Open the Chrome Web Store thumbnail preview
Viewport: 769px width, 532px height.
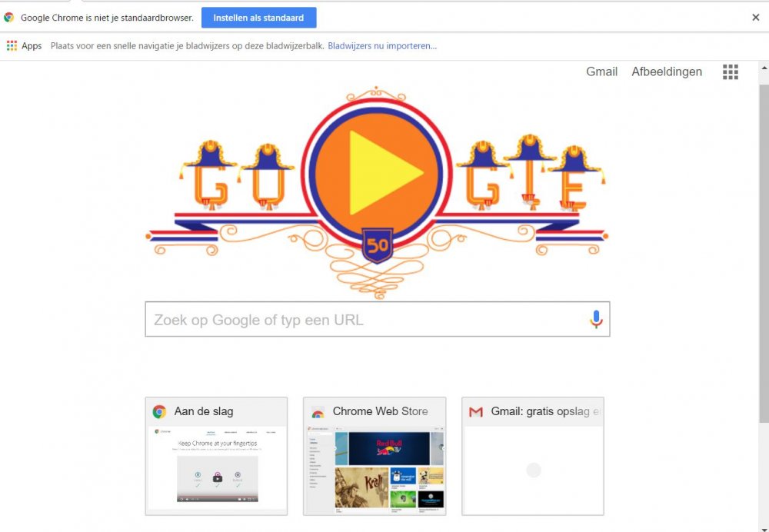click(375, 470)
